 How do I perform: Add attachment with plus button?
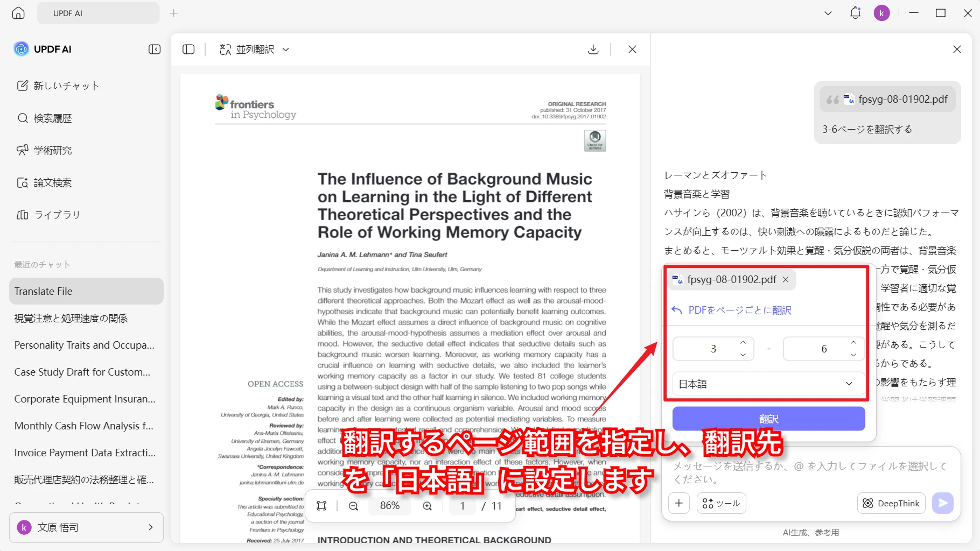coord(679,503)
